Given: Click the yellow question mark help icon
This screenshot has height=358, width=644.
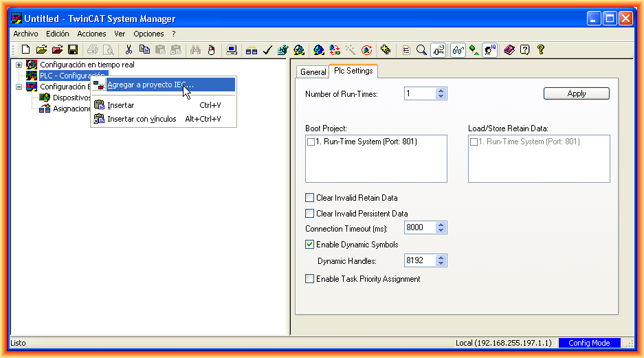Looking at the screenshot, I should coord(541,49).
